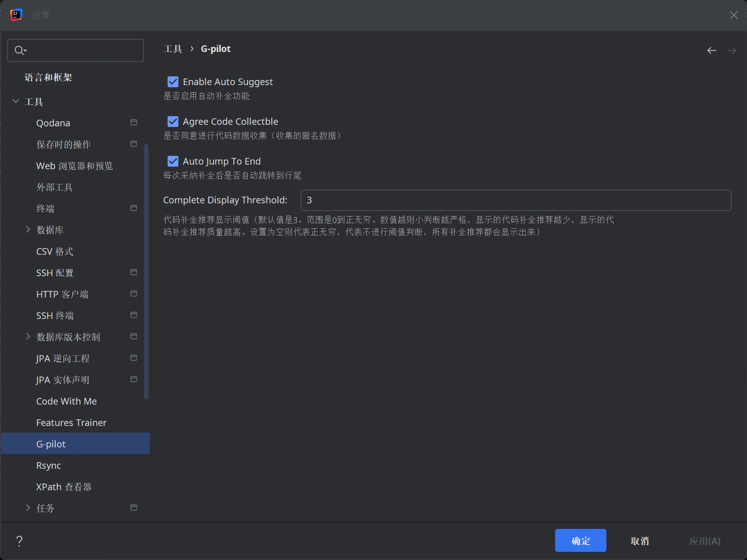Focus the settings search field
The width and height of the screenshot is (747, 560).
coord(75,50)
